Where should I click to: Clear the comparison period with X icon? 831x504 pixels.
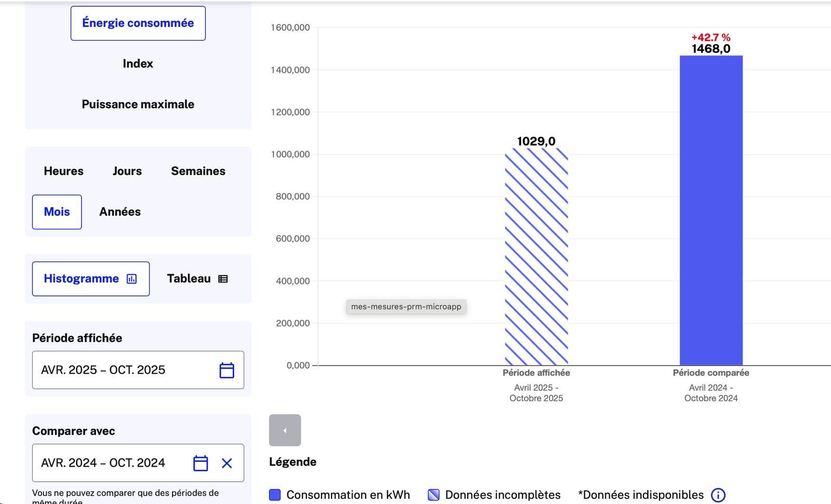click(x=227, y=463)
